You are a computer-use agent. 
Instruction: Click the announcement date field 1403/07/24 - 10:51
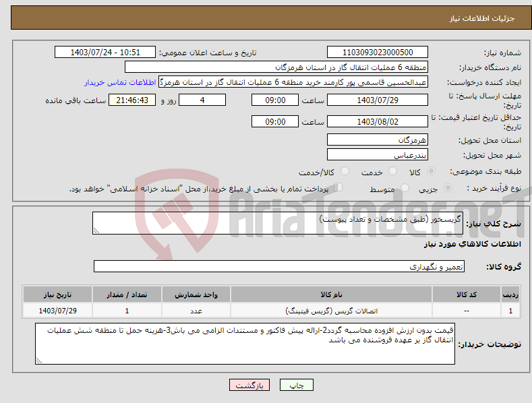tap(105, 53)
